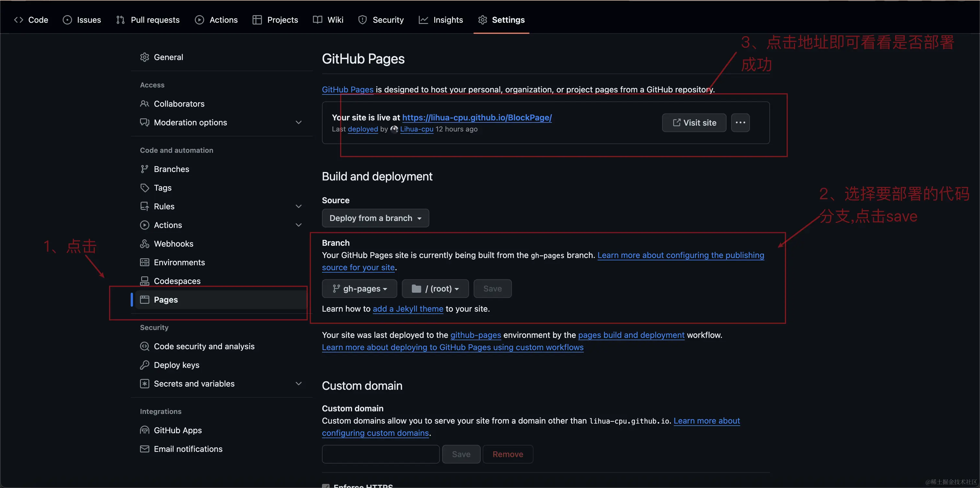
Task: Open the kebab menu beside Visit site
Action: pos(740,122)
